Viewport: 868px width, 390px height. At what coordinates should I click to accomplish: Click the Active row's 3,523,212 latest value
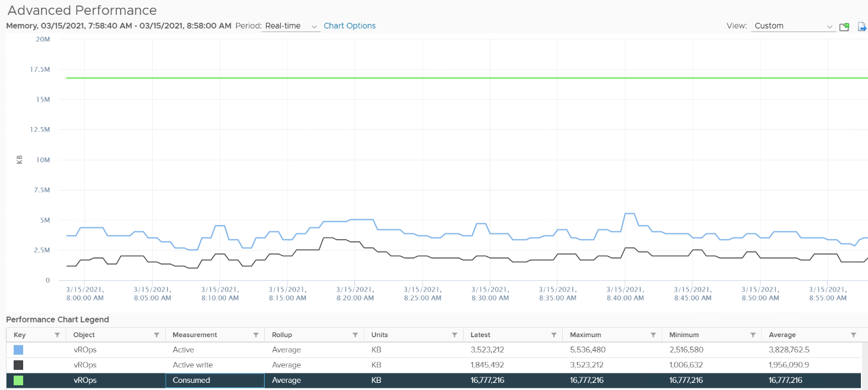(x=487, y=350)
